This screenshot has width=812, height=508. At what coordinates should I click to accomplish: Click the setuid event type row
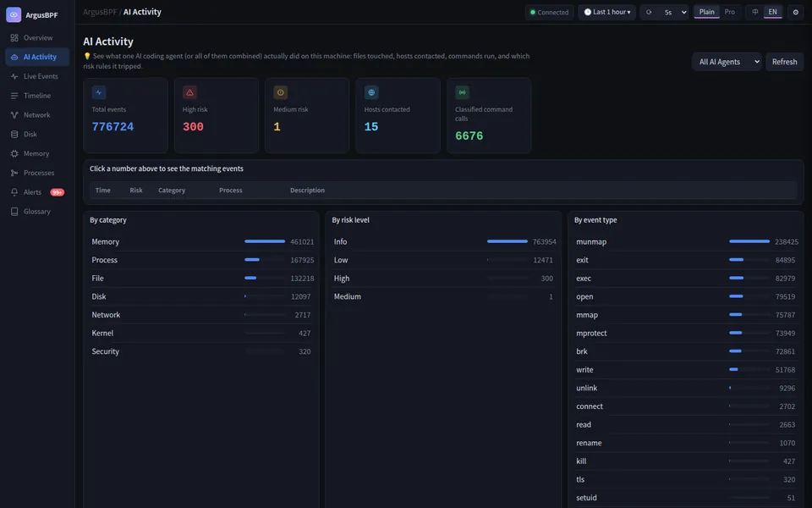pos(686,498)
